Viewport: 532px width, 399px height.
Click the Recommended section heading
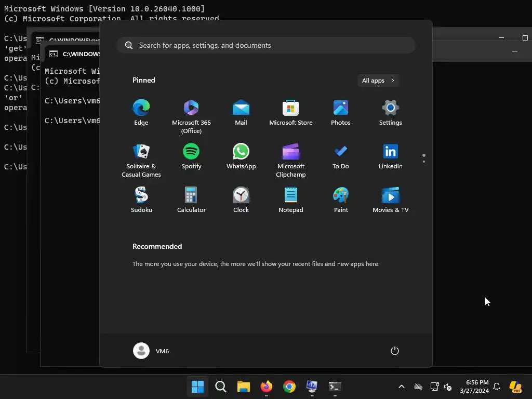point(157,246)
